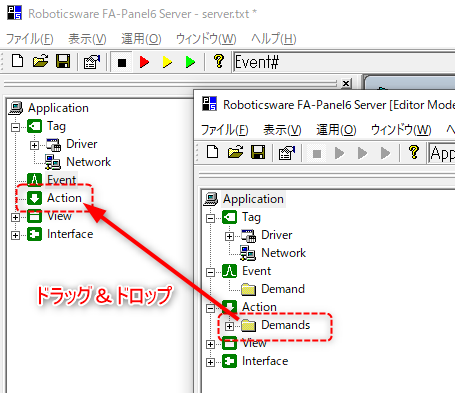Click the black stop button in toolbar

(122, 62)
